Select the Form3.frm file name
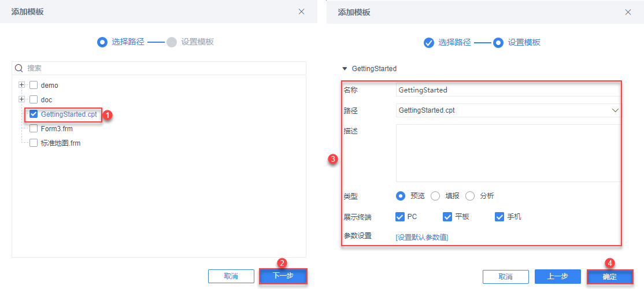The image size is (644, 289). pos(57,128)
